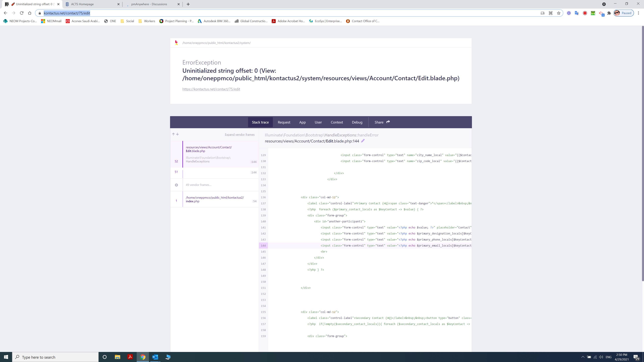Switch to the Request tab
Image resolution: width=644 pixels, height=362 pixels.
point(284,122)
